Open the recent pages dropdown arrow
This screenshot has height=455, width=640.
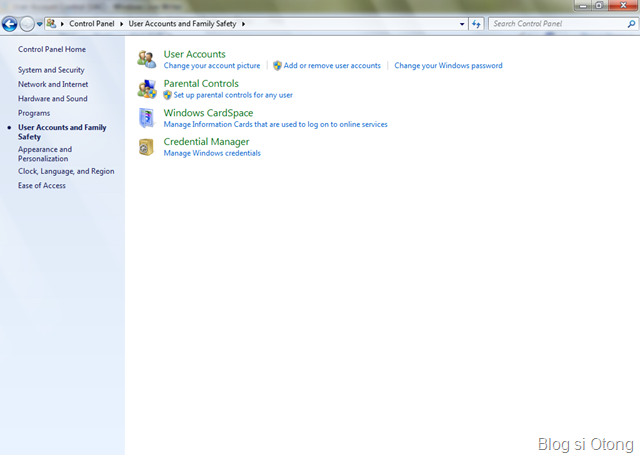point(40,24)
